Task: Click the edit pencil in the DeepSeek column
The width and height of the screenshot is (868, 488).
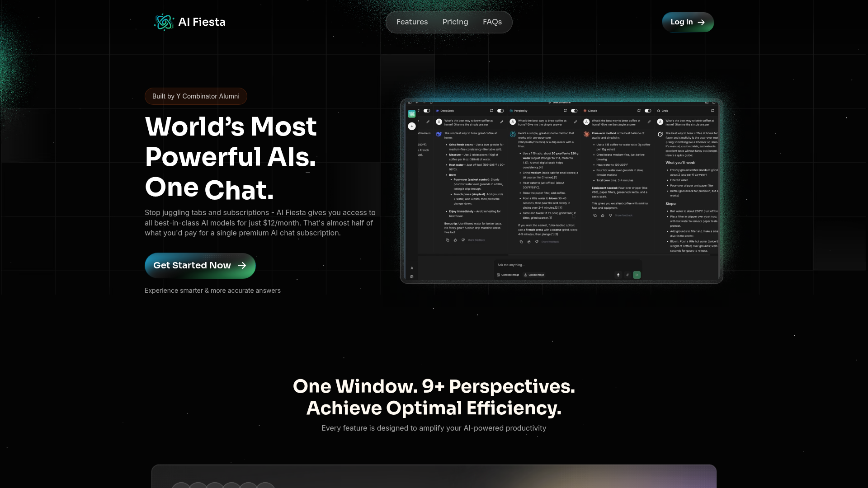Action: click(501, 122)
